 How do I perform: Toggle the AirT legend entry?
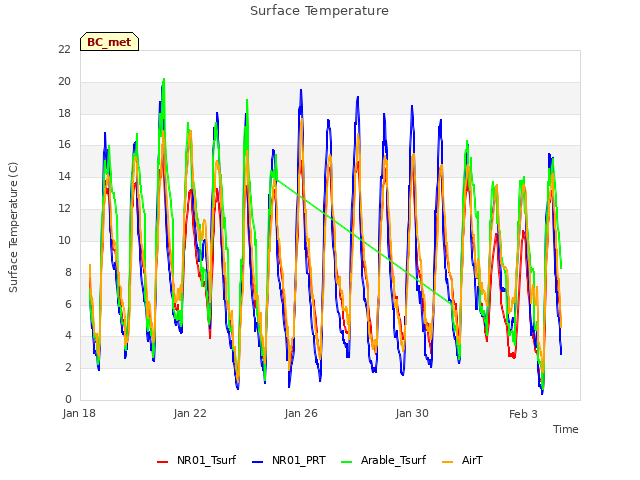463,460
